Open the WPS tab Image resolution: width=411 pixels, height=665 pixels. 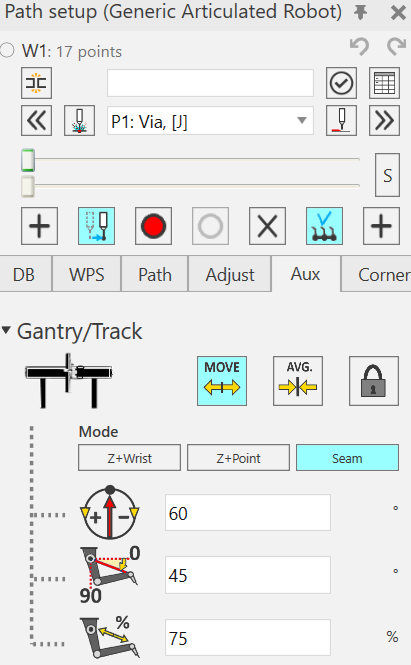tap(87, 274)
